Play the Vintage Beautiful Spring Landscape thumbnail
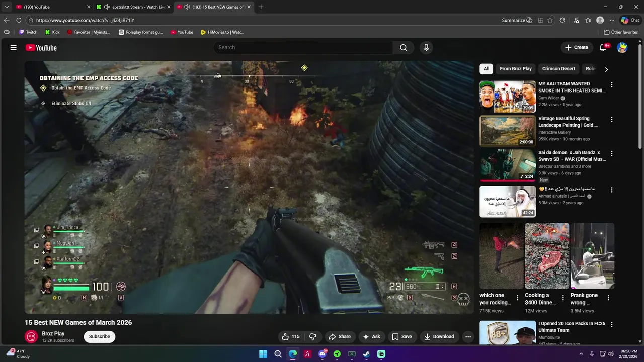644x362 pixels. pyautogui.click(x=508, y=131)
